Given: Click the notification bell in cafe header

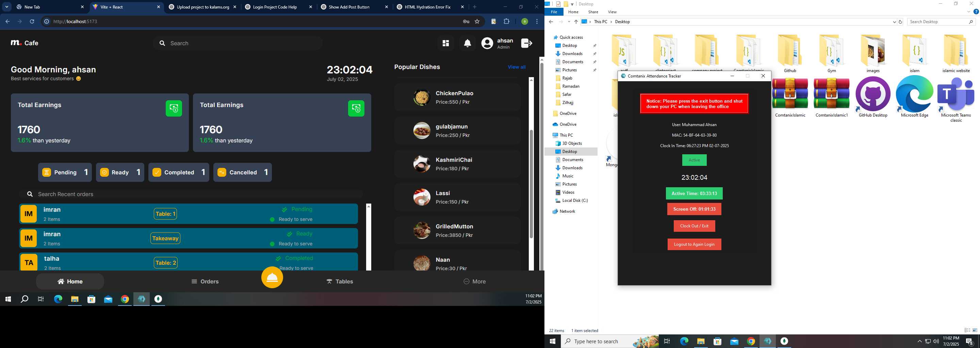Looking at the screenshot, I should [468, 43].
